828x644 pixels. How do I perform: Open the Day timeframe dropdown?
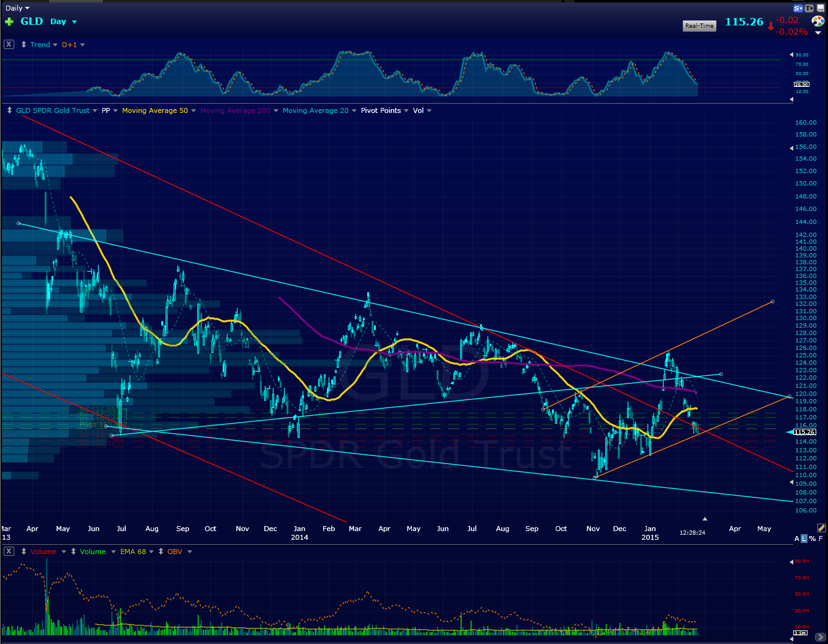coord(63,22)
